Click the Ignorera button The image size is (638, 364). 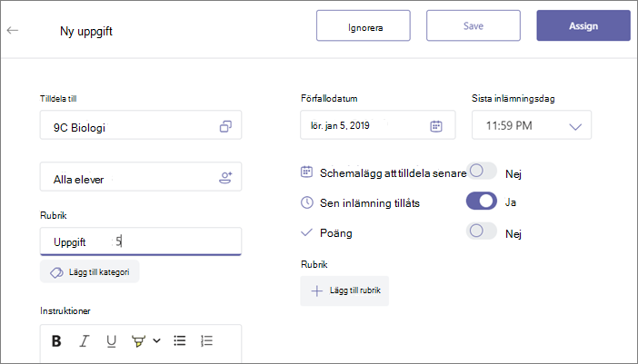(364, 26)
